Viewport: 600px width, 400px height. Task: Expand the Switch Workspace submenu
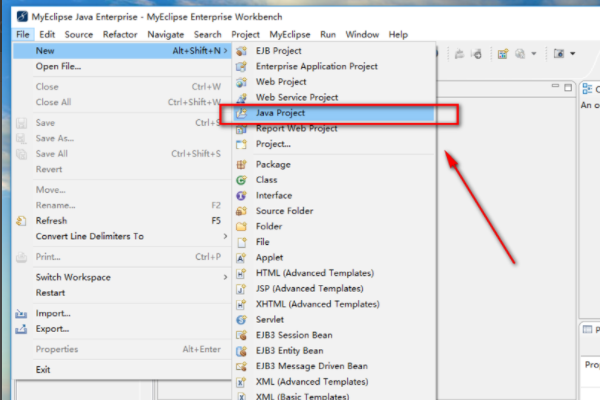pyautogui.click(x=223, y=277)
